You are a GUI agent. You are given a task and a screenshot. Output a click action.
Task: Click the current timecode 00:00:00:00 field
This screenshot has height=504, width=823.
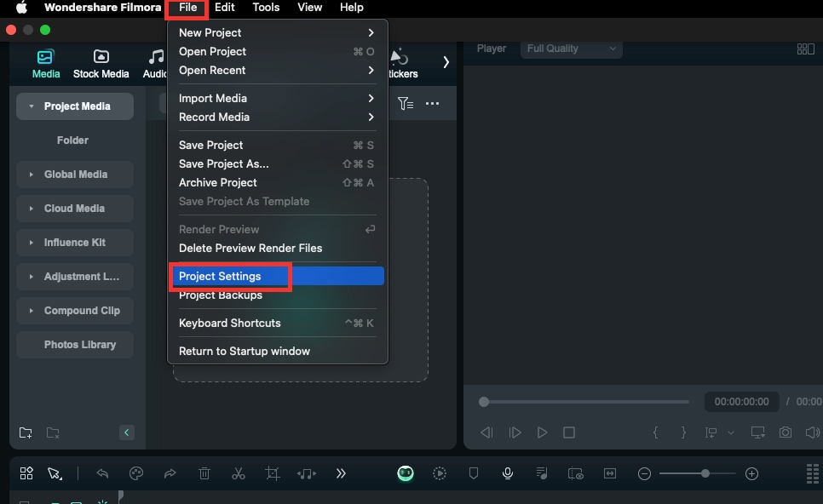pyautogui.click(x=741, y=402)
